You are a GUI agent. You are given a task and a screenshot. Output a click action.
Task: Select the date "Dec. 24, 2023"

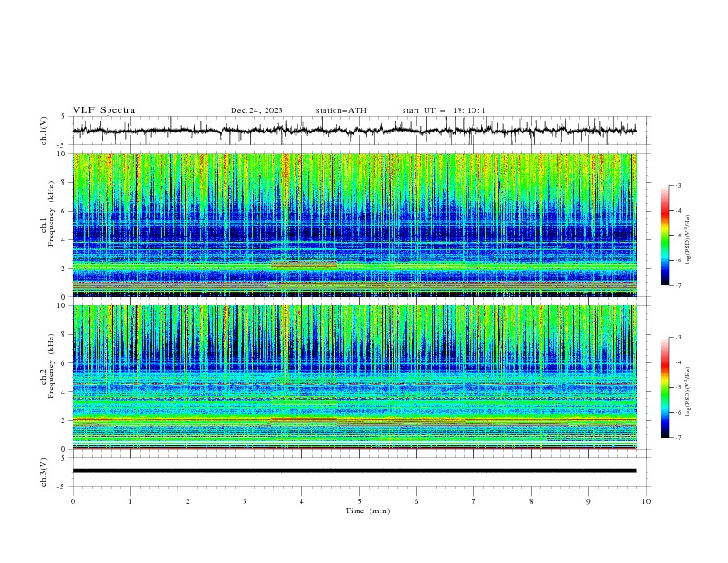256,110
